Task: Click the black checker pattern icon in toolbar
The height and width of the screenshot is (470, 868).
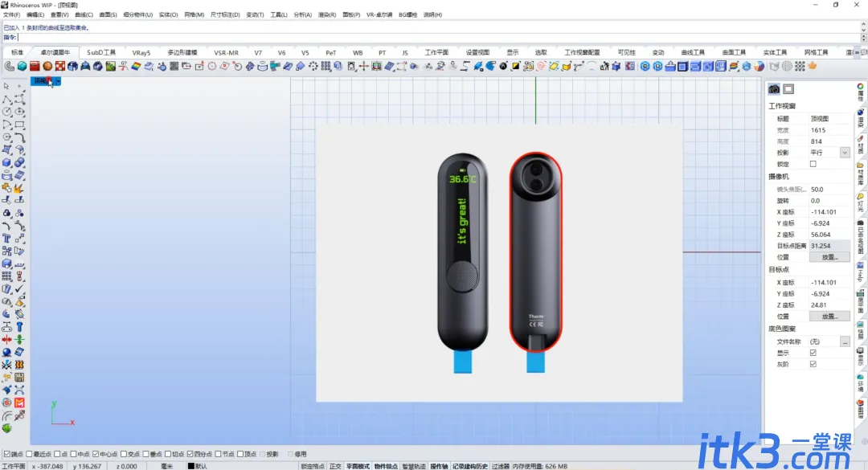Action: [x=174, y=67]
